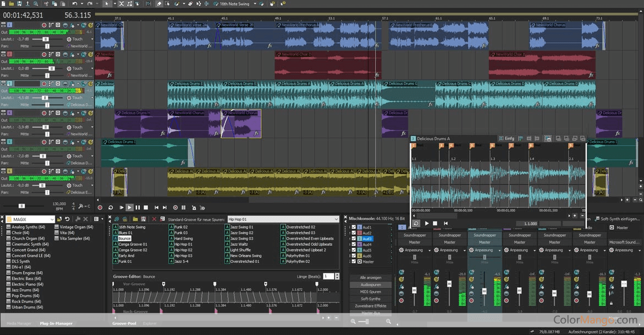Stop playback in the transport bar
Viewport: 644px width, 335px height.
click(x=146, y=208)
